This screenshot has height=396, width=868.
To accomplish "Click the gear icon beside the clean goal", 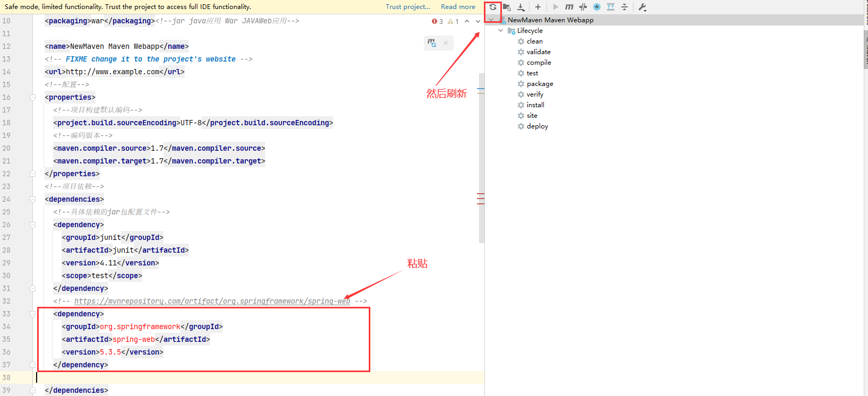I will [521, 41].
